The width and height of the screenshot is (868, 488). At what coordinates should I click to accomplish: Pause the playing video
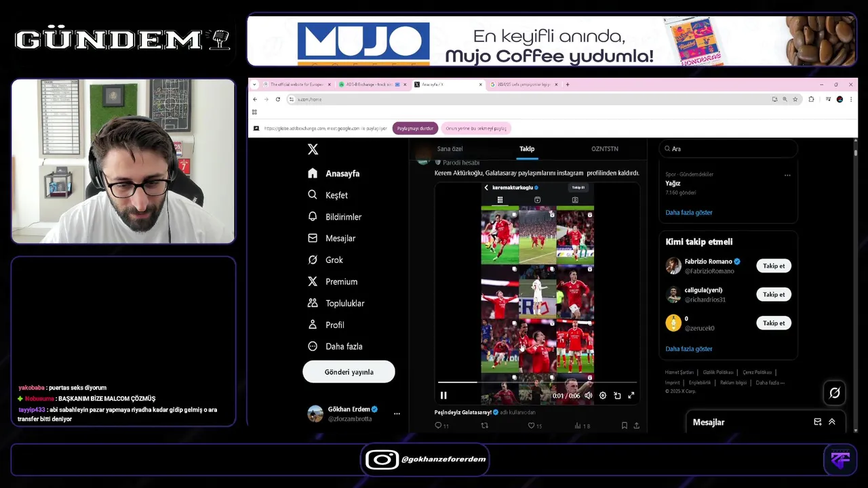[443, 396]
